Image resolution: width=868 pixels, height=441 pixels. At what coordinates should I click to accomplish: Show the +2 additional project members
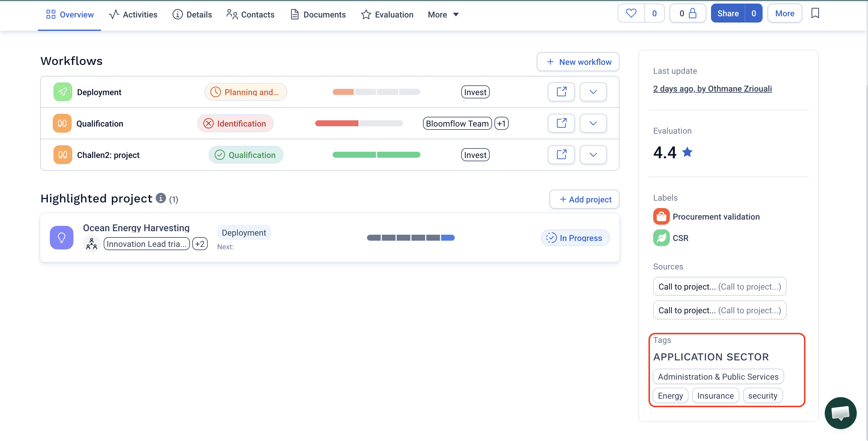[x=200, y=243]
